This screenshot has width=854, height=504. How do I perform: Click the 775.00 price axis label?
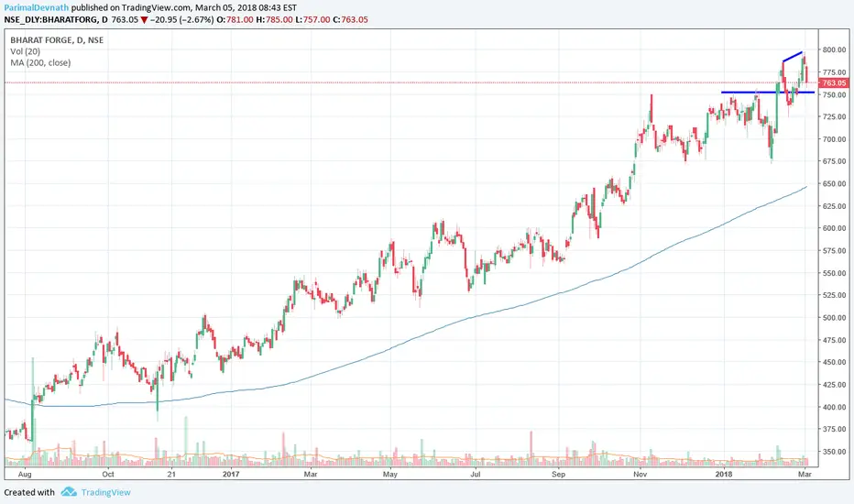(834, 71)
